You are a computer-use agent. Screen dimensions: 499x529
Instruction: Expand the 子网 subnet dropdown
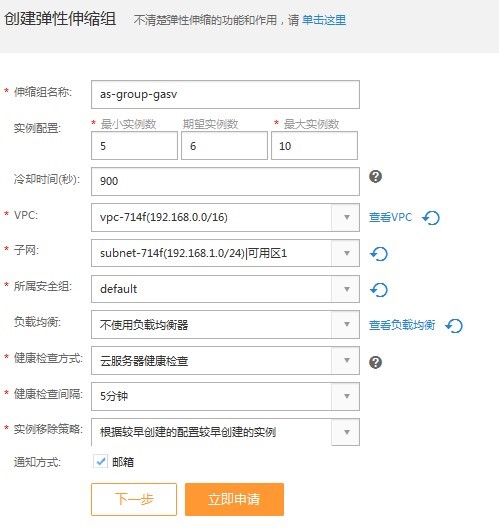pyautogui.click(x=225, y=253)
